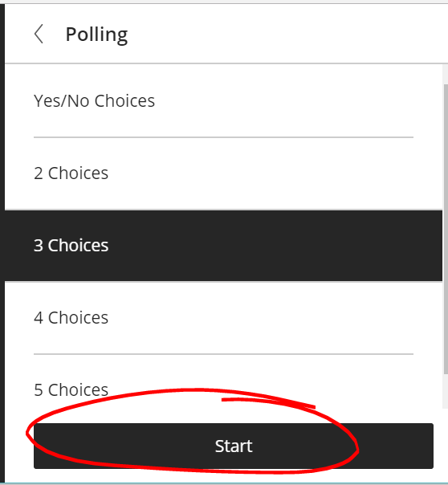Click the Start button to begin polling
The image size is (448, 485).
click(x=234, y=446)
